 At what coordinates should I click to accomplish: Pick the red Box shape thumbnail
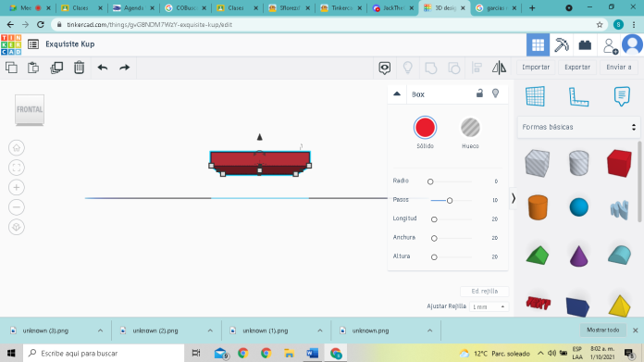[619, 163]
